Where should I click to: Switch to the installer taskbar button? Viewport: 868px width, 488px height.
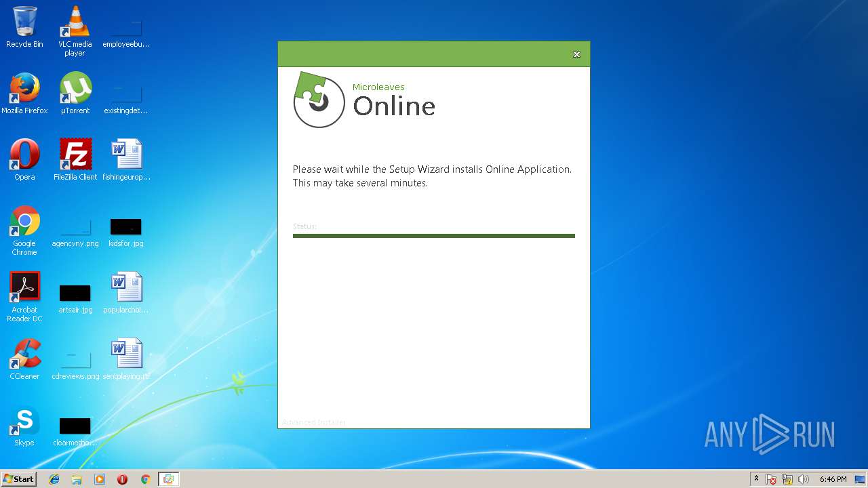[x=168, y=479]
